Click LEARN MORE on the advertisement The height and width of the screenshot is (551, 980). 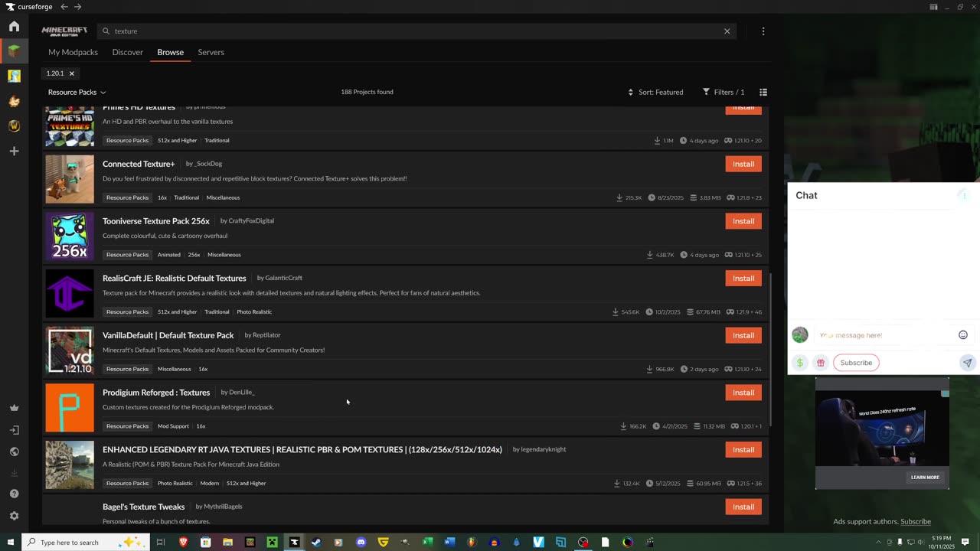click(925, 478)
